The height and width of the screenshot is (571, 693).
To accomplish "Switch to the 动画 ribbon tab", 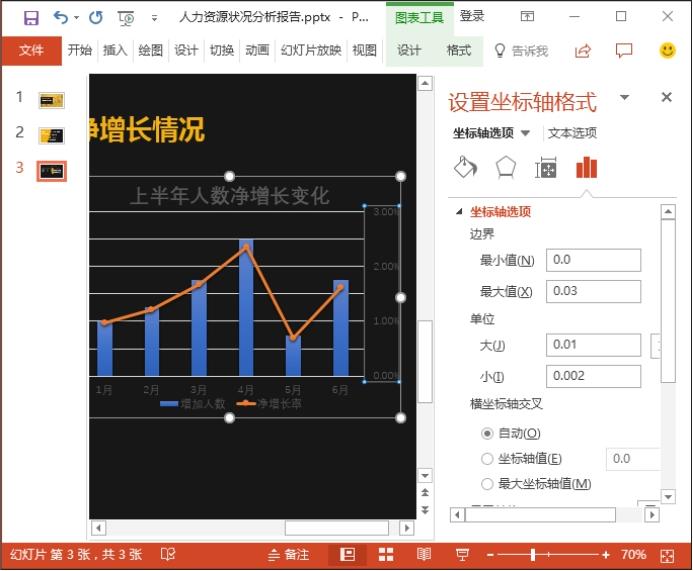I will pyautogui.click(x=257, y=51).
